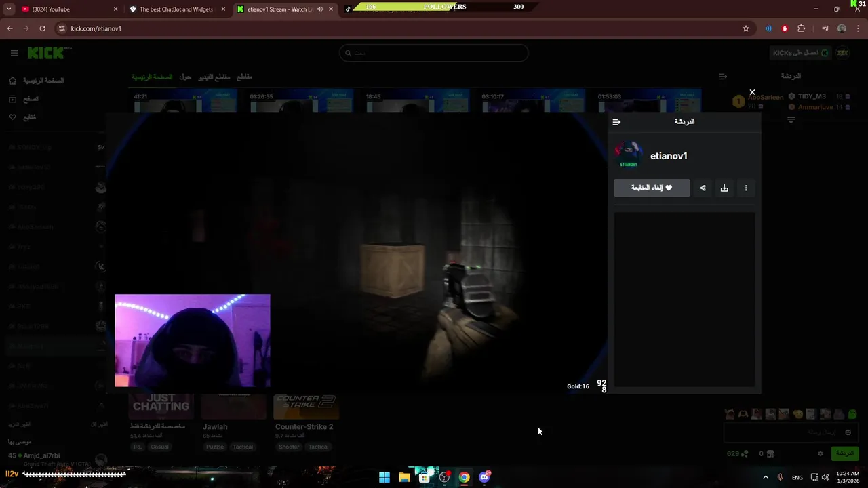Open etianov1 profile avatar in overlay

(x=629, y=155)
